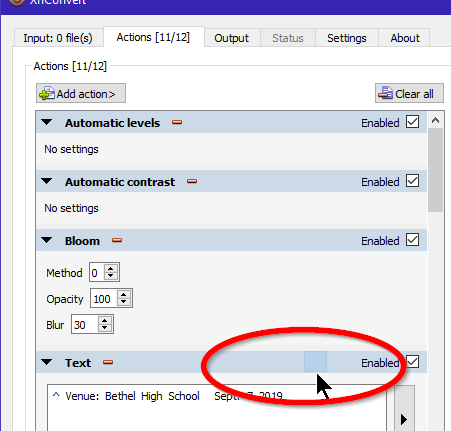Viewport: 451px width, 431px height.
Task: Delete the Bloom action with its minus icon
Action: [117, 240]
